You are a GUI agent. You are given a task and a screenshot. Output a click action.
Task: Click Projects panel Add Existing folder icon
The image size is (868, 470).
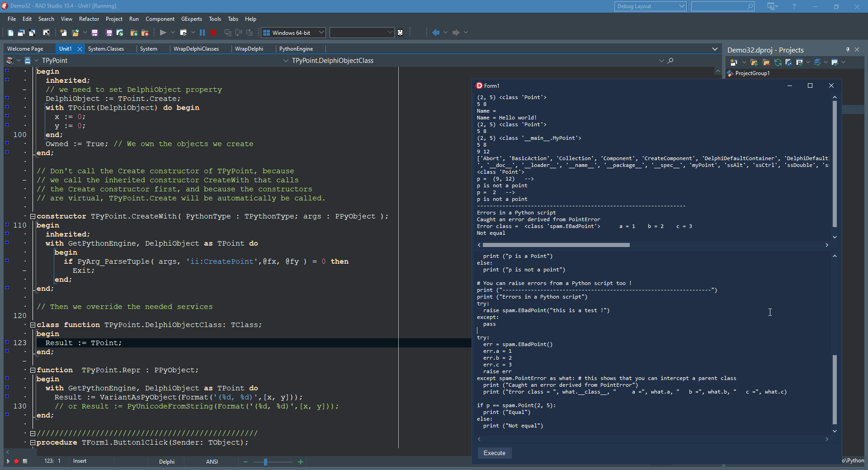point(754,62)
